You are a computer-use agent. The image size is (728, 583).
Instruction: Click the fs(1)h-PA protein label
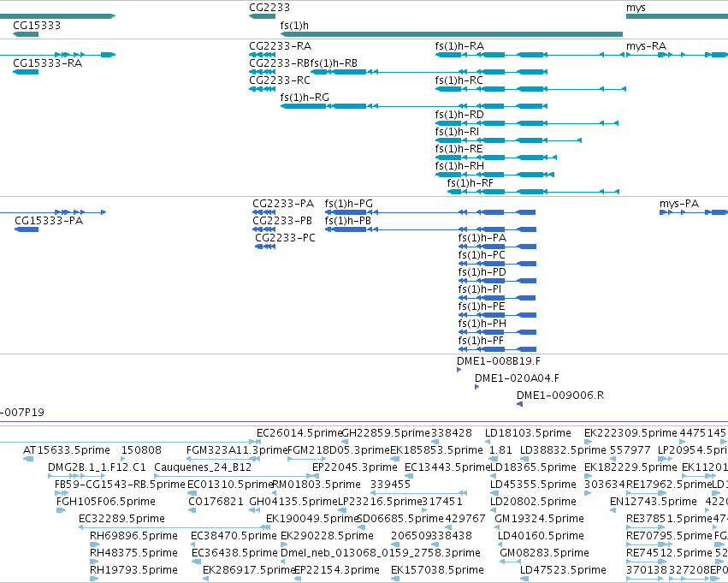point(482,238)
